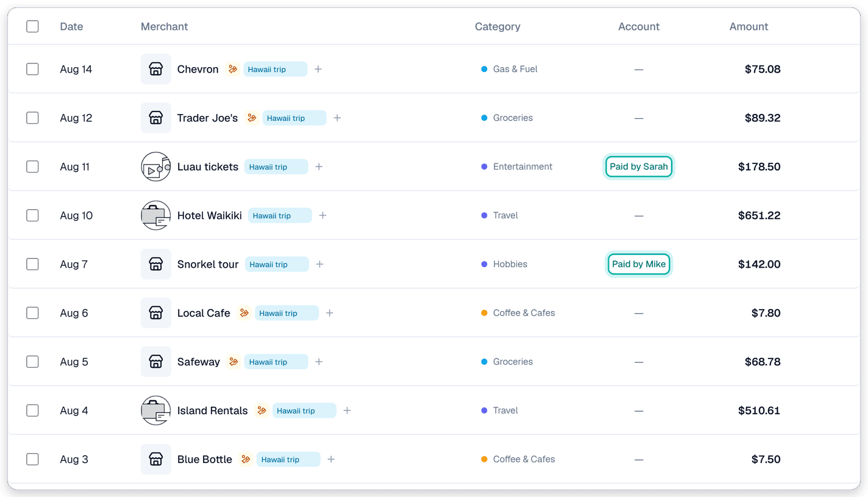The image size is (868, 497).
Task: Click the Trader Joe's merchant store icon
Action: [155, 118]
